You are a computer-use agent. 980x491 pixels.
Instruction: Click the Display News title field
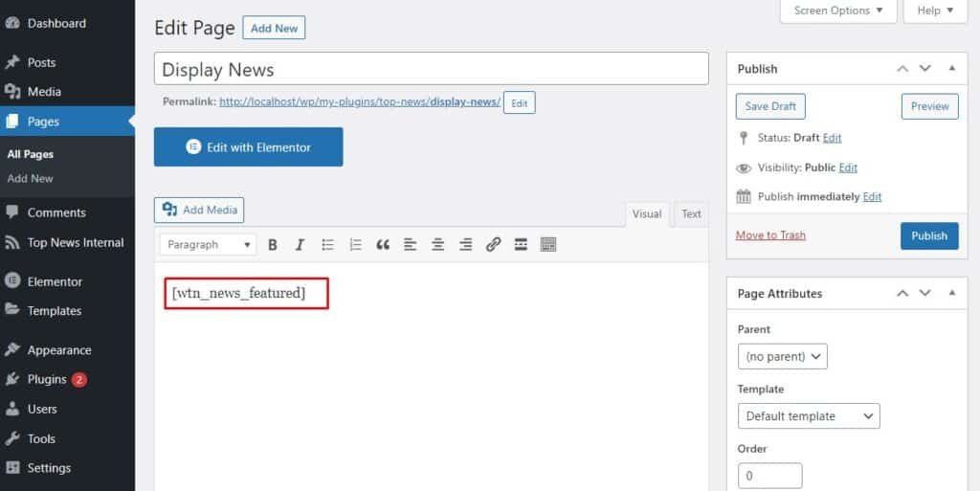[432, 69]
